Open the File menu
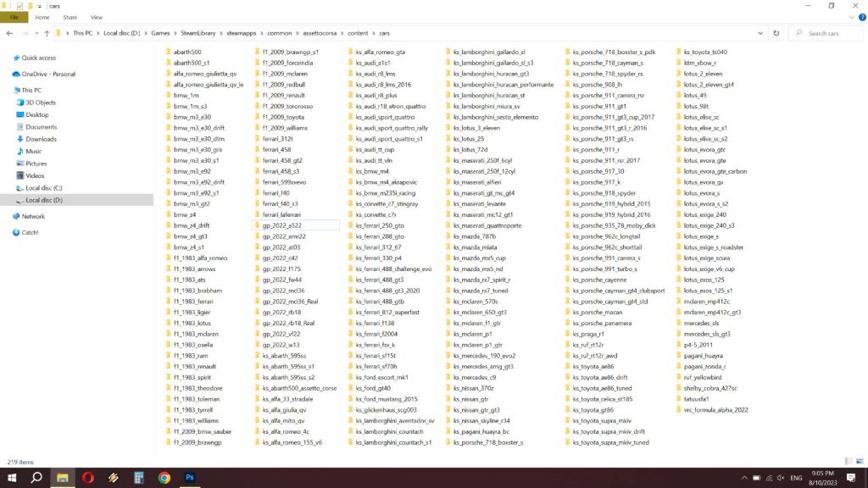 (14, 17)
